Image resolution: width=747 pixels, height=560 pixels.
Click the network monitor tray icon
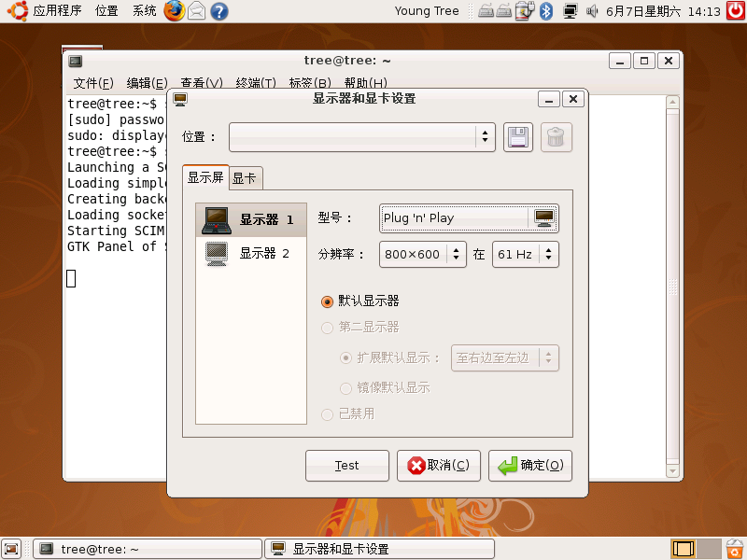(570, 11)
